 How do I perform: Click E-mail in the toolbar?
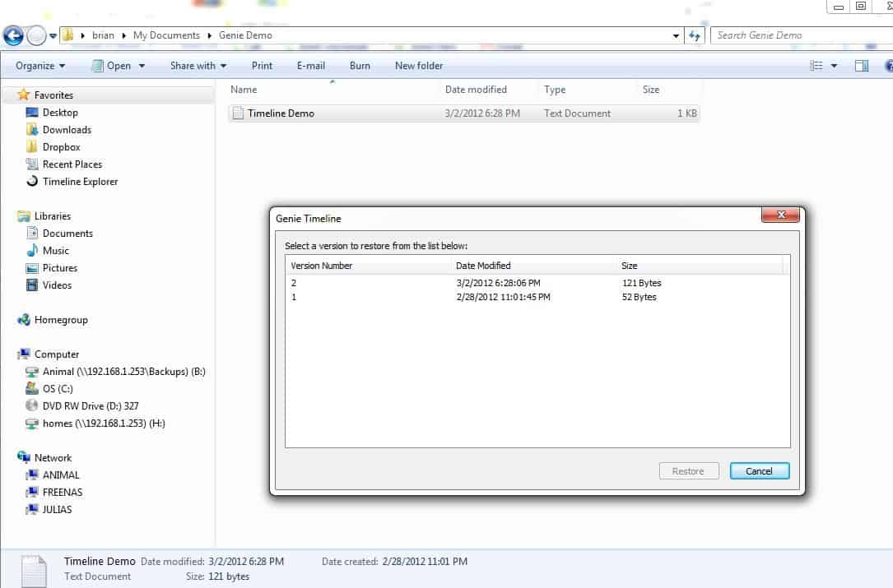[x=311, y=66]
